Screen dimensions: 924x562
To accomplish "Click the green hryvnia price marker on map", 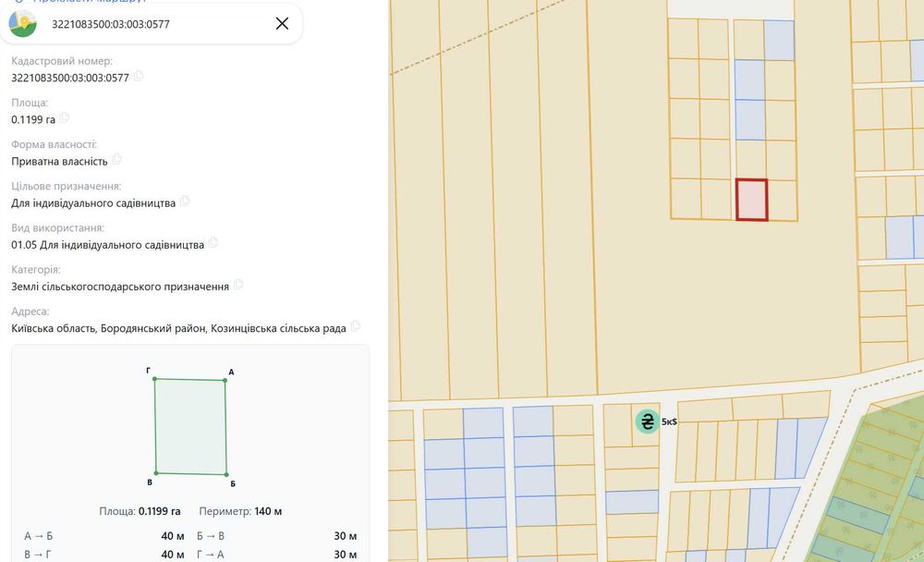I will click(647, 421).
